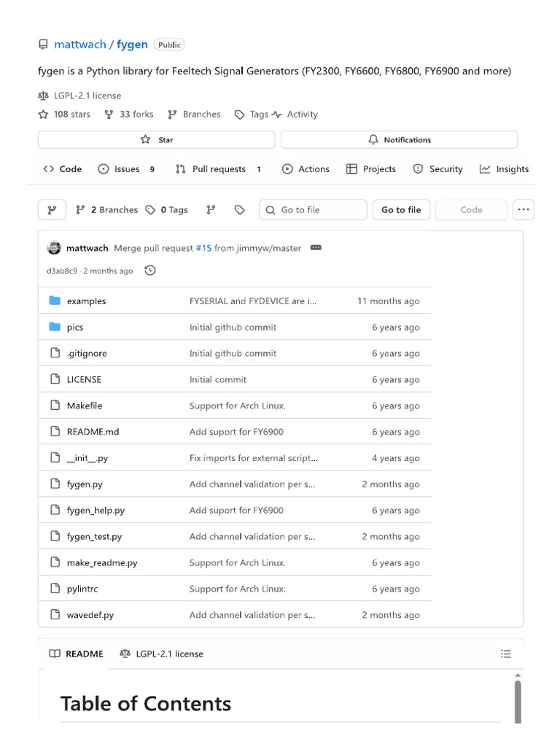Select the README tab
560x747 pixels.
pyautogui.click(x=76, y=654)
